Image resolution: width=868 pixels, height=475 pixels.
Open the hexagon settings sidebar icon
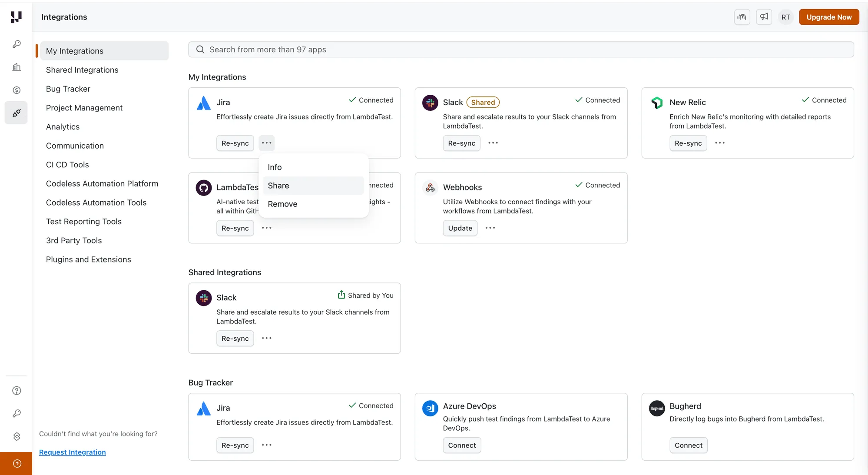[x=17, y=436]
